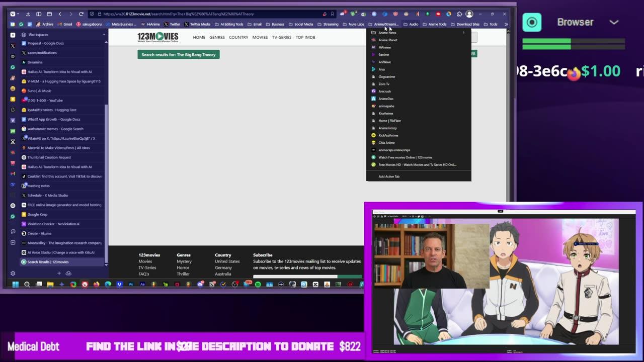Viewport: 644px width, 362px height.
Task: Go back with the back arrow
Action: [59, 14]
